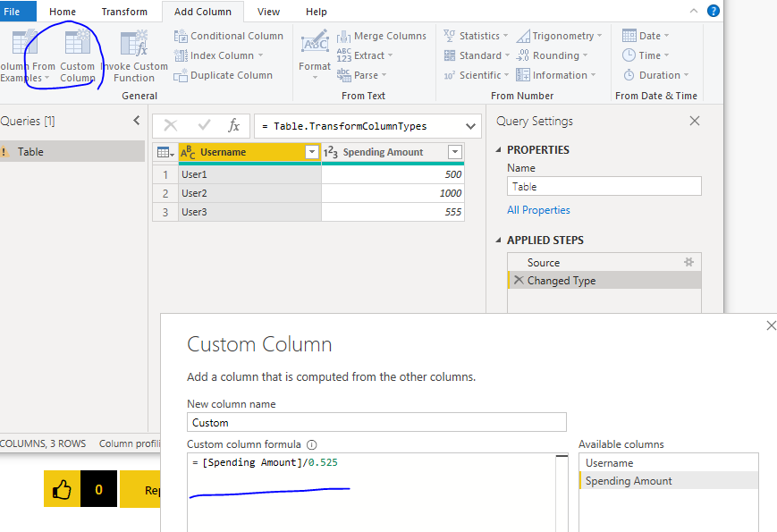Image resolution: width=777 pixels, height=532 pixels.
Task: Open Duration column options
Action: pyautogui.click(x=655, y=75)
